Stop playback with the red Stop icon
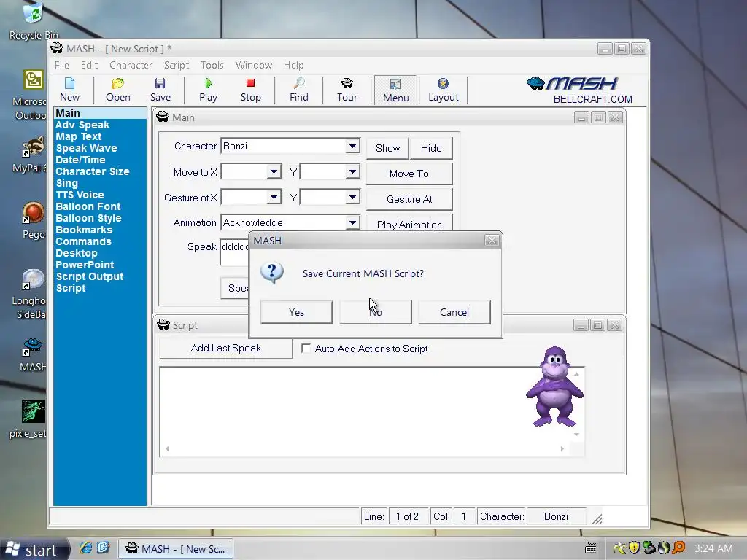 coord(251,90)
